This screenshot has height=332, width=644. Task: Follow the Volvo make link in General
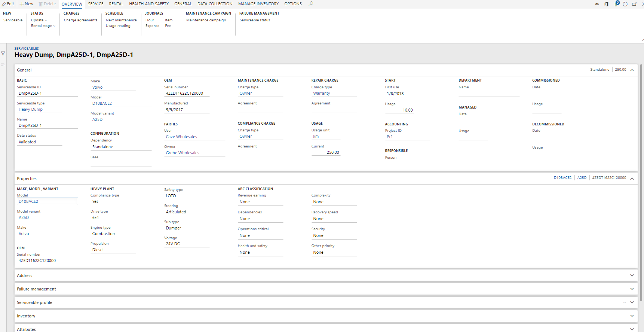pos(98,87)
